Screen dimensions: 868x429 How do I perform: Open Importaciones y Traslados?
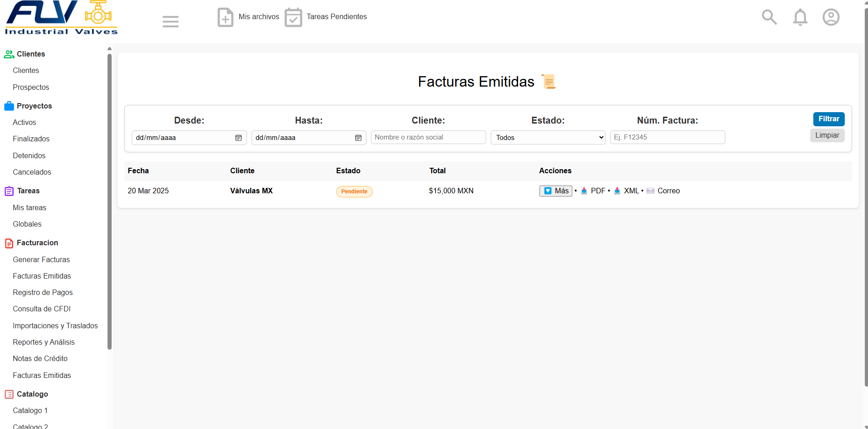(x=55, y=326)
